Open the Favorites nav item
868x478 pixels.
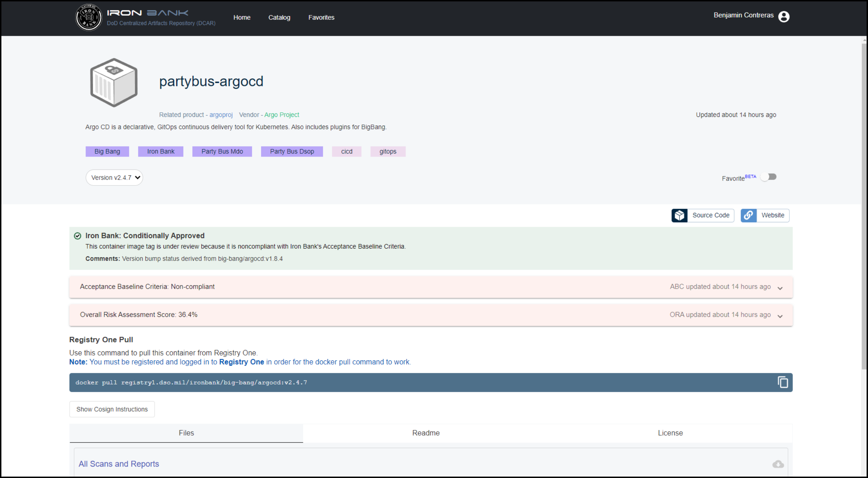pyautogui.click(x=321, y=17)
